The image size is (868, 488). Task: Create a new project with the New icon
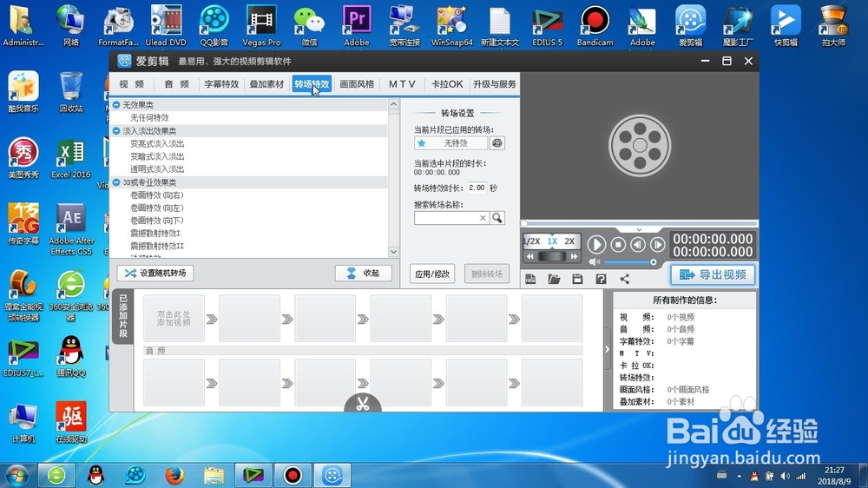(530, 280)
